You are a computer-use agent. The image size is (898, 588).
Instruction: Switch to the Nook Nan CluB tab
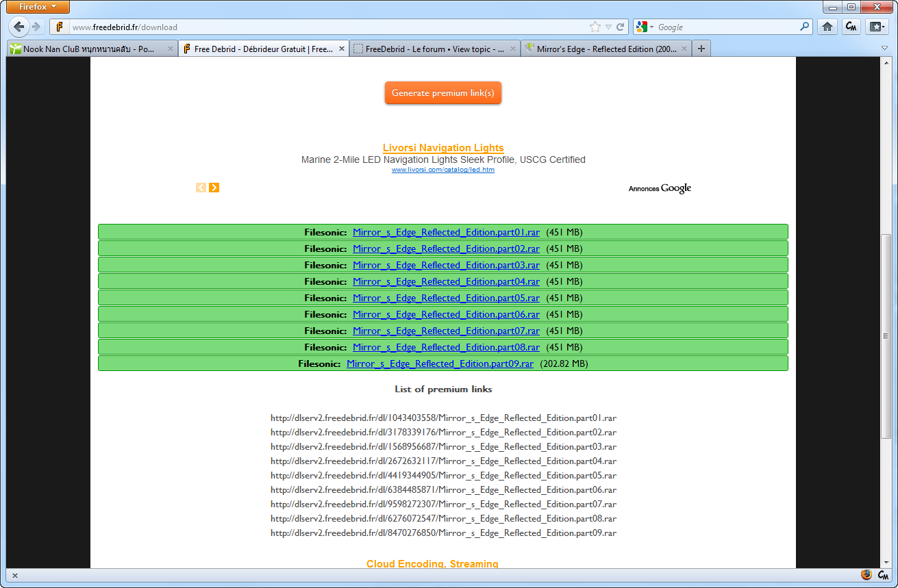[92, 49]
